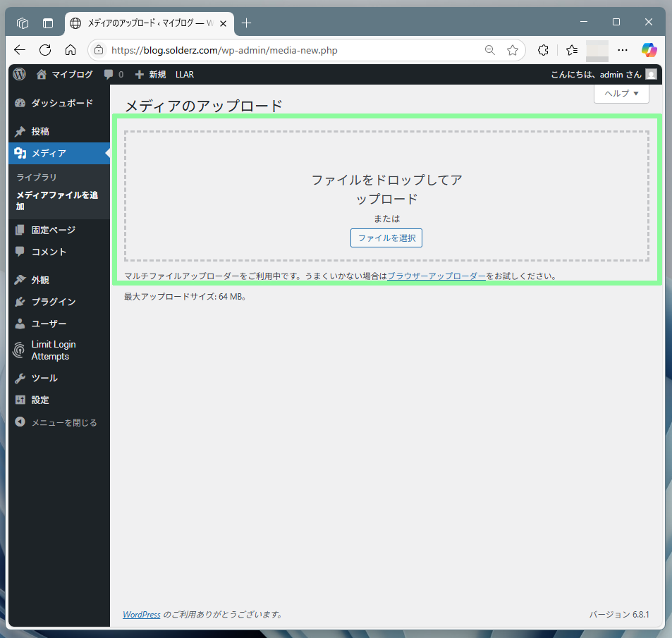Click the browser address bar
Screen dimensions: 672x638
[282, 50]
